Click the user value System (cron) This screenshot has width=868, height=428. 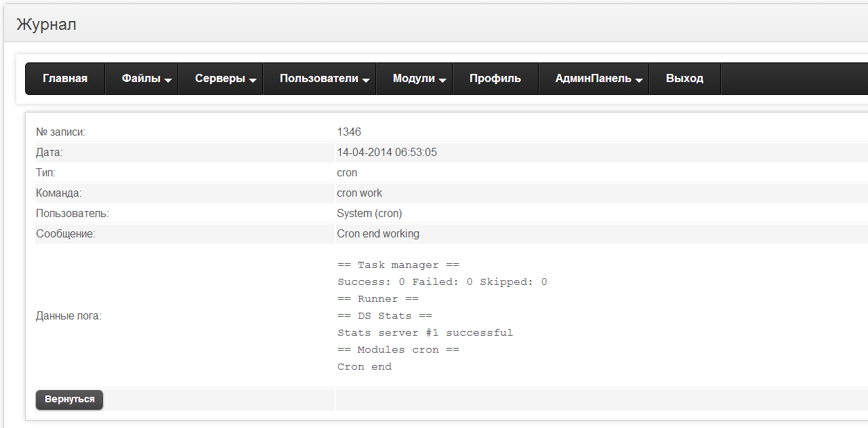tap(369, 214)
